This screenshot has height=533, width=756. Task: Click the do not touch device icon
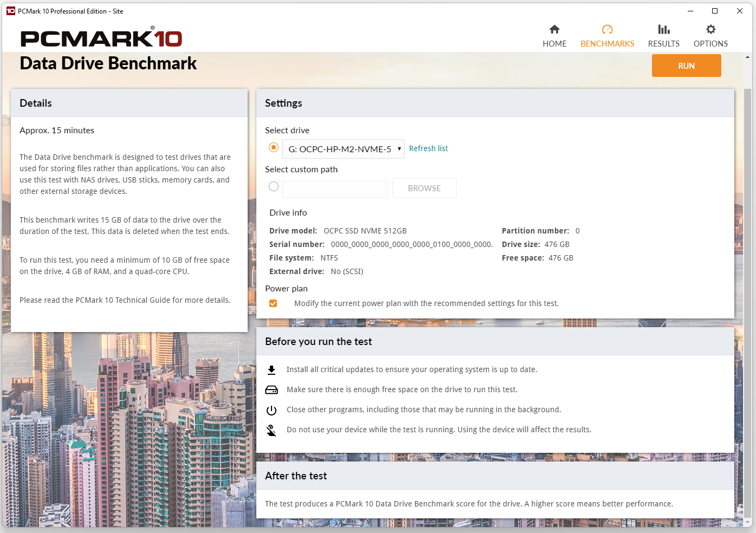[x=272, y=430]
